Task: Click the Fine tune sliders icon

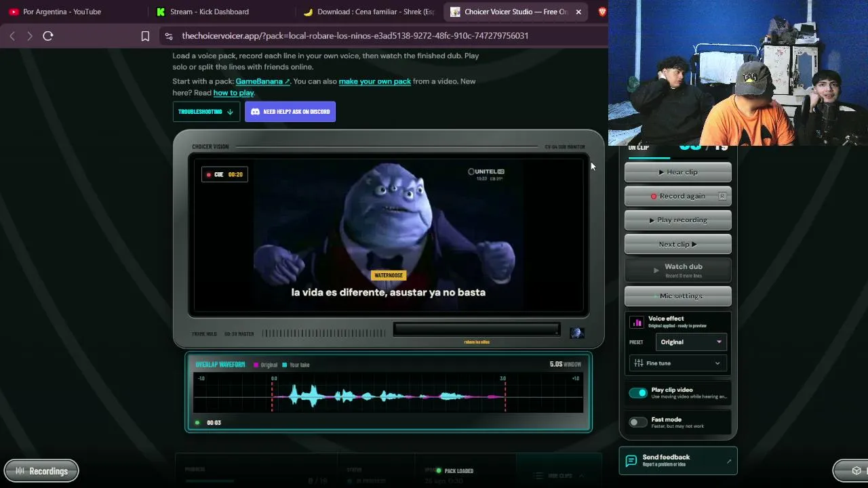Action: point(639,363)
